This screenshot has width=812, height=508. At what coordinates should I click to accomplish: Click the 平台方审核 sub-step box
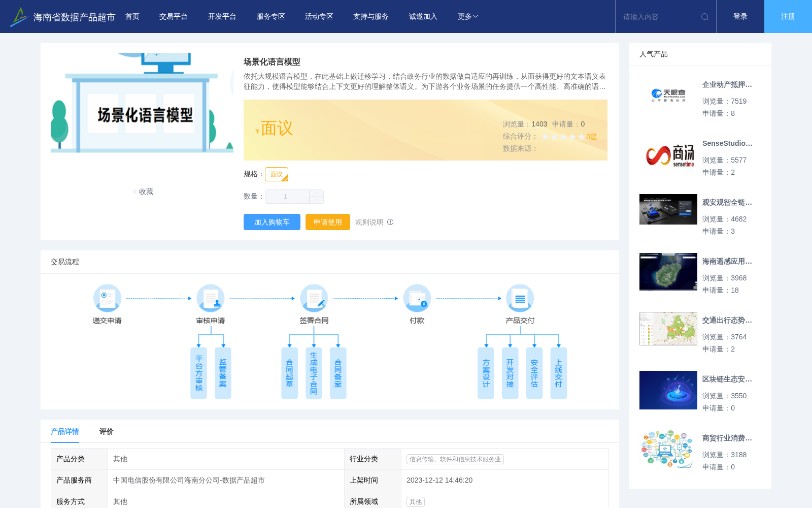coord(199,373)
